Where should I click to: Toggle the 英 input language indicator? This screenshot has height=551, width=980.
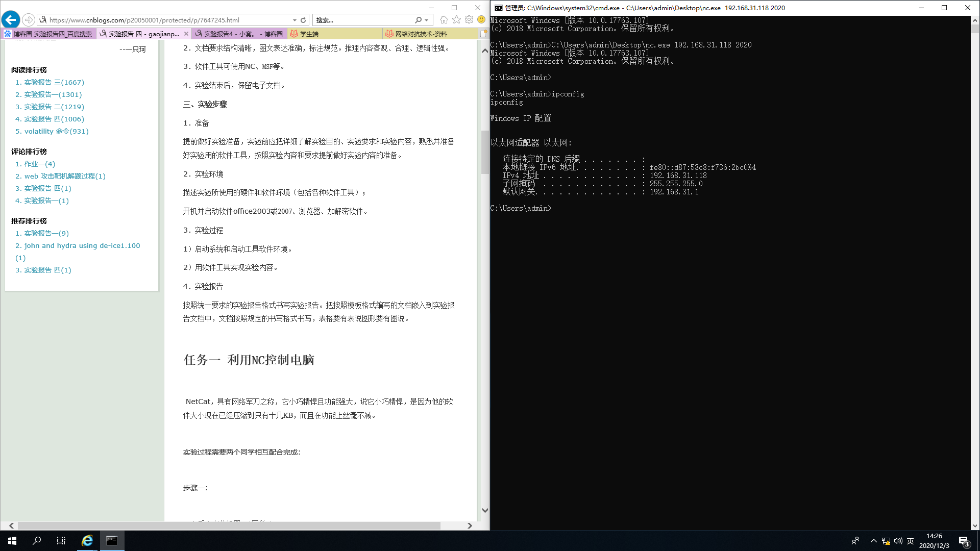click(x=910, y=541)
